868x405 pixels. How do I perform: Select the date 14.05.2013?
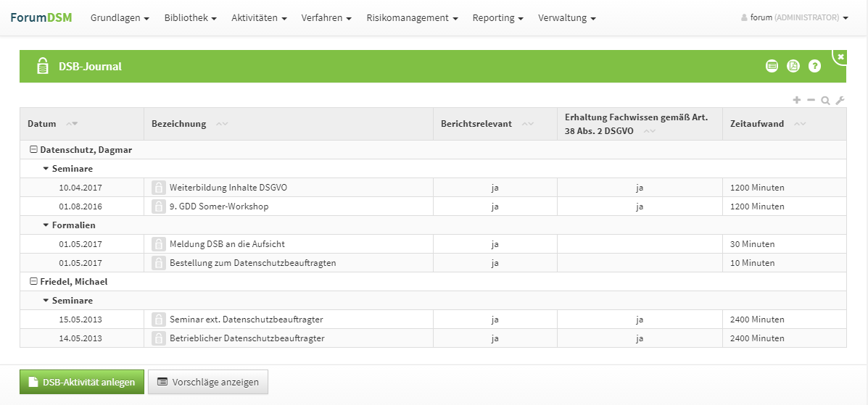(80, 338)
